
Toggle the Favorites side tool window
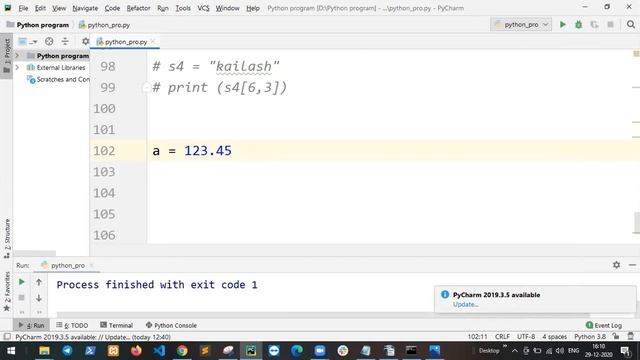point(7,291)
